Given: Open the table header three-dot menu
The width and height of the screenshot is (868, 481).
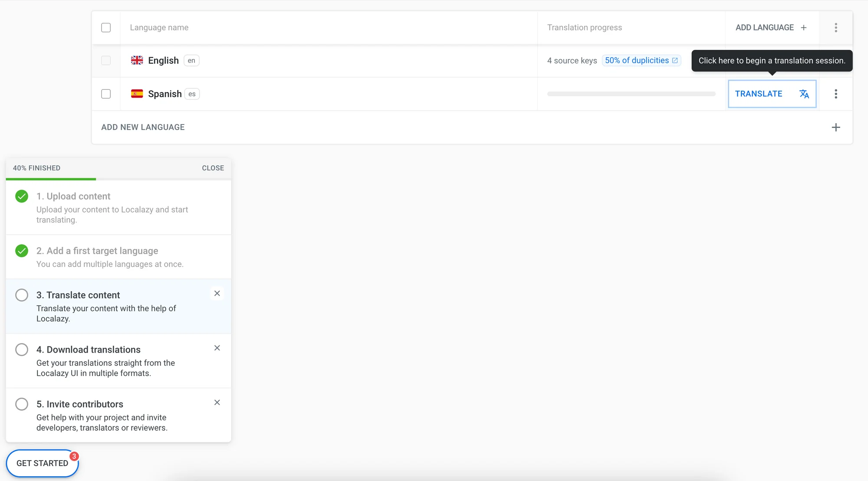Looking at the screenshot, I should point(835,28).
